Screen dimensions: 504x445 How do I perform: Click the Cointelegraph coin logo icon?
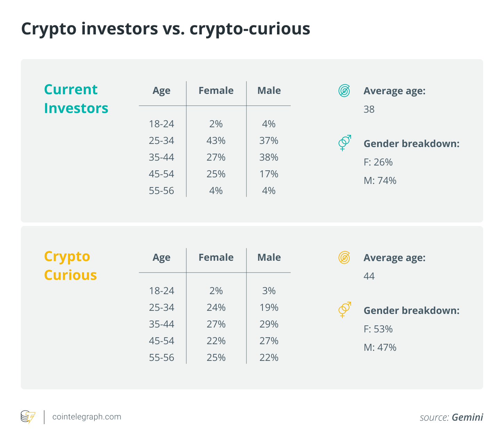pyautogui.click(x=28, y=417)
